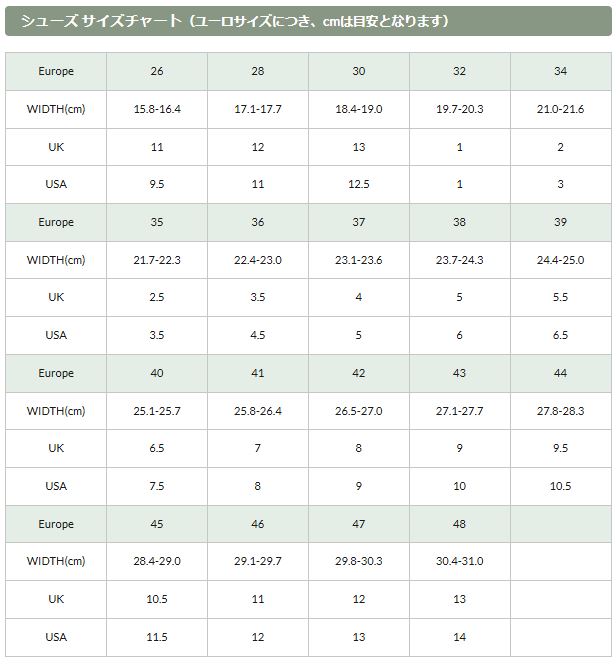Viewport: 616px width, 666px height.
Task: Click the 24.4-25.0 width cell
Action: pos(560,260)
